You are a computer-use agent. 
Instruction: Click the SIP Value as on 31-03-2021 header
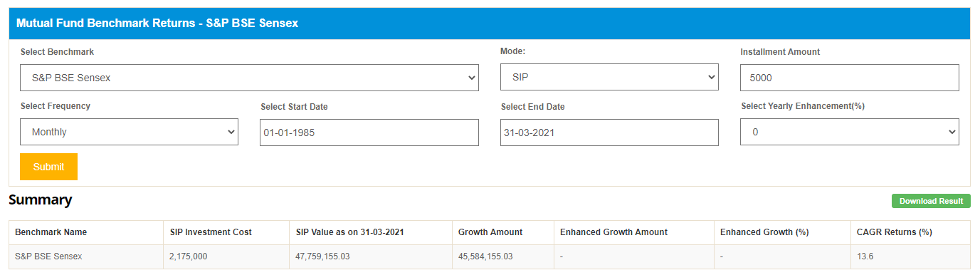tap(371, 232)
